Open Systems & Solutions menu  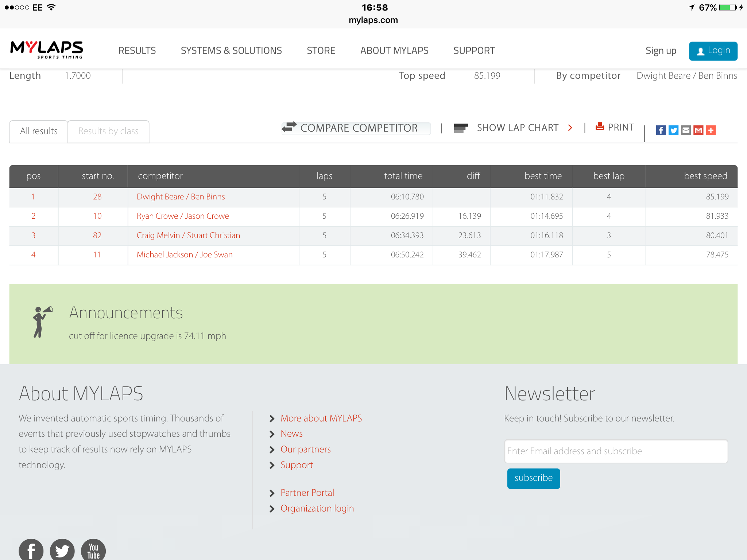click(231, 51)
